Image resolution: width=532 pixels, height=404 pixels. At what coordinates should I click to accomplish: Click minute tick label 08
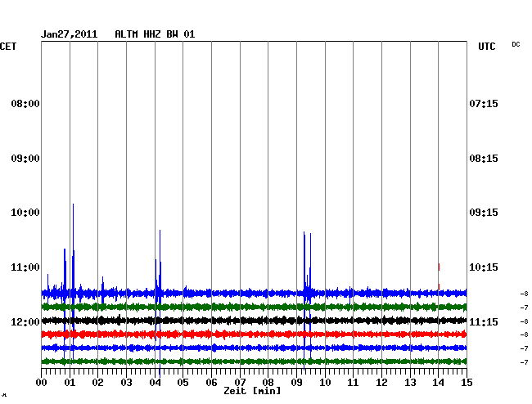click(268, 383)
